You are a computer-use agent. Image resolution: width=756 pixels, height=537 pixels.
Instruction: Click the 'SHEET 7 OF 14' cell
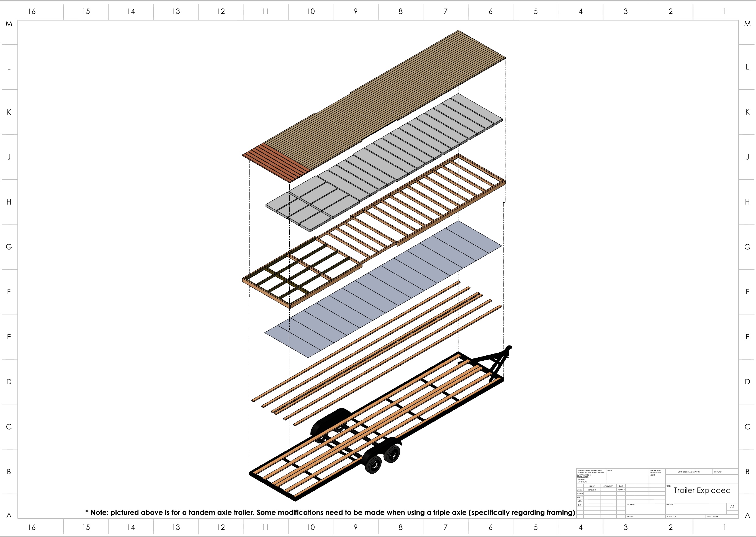pyautogui.click(x=712, y=516)
